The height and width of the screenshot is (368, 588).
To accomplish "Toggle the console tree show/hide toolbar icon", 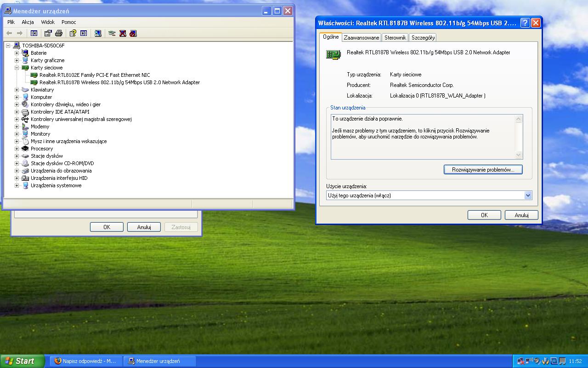I will [34, 33].
